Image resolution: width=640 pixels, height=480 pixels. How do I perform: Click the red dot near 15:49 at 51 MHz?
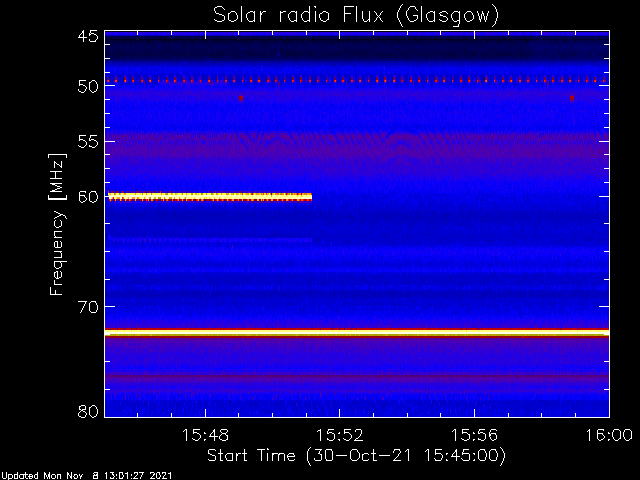[x=241, y=98]
